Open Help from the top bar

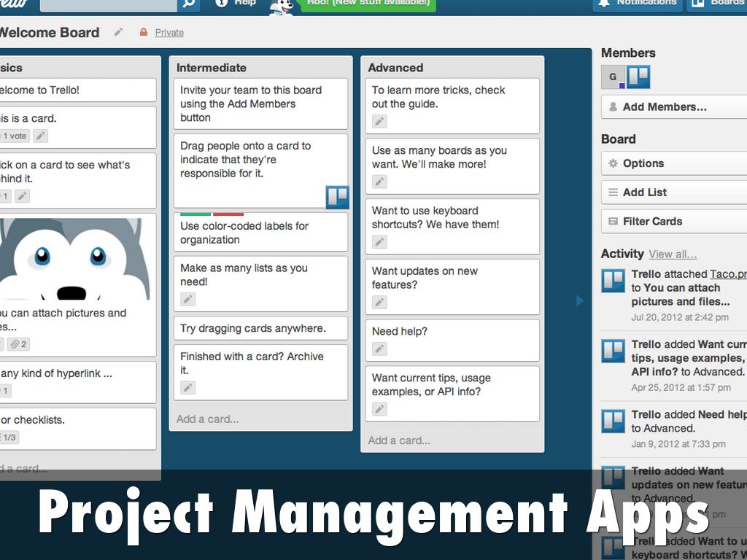tap(236, 4)
